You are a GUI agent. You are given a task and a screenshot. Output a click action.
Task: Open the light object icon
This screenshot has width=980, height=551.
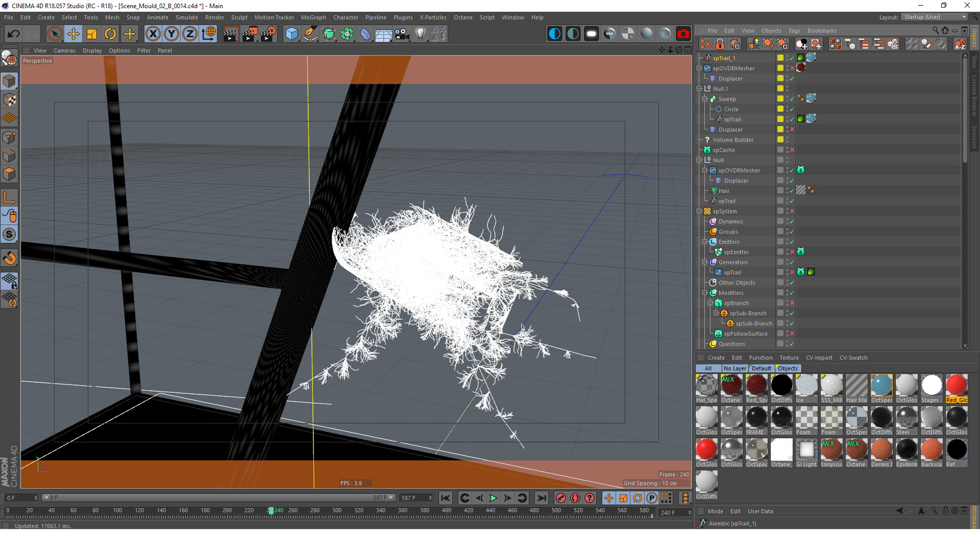[420, 34]
